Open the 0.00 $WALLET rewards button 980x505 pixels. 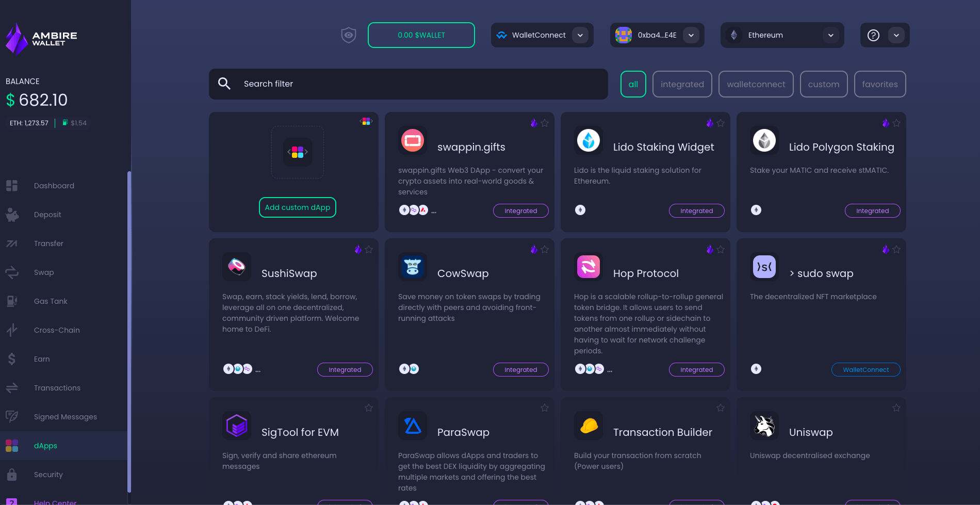(x=421, y=35)
